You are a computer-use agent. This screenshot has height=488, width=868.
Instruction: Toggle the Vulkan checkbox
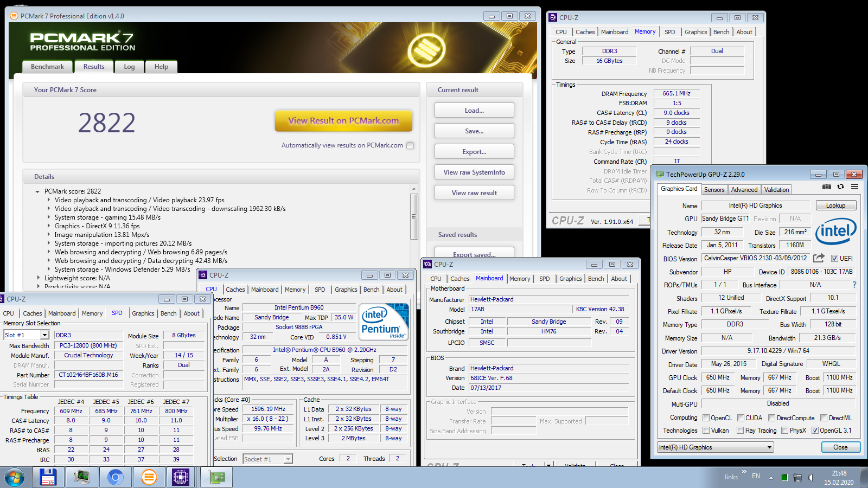[706, 431]
